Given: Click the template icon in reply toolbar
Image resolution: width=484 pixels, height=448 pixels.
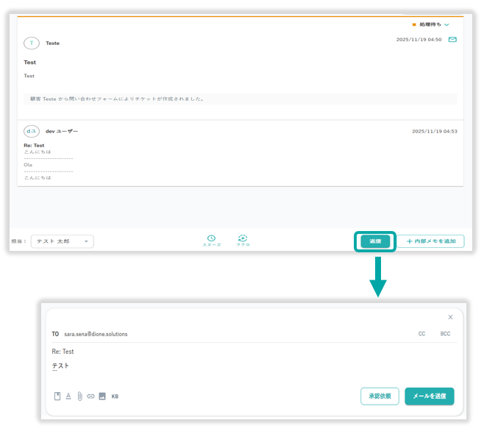Looking at the screenshot, I should 57,396.
